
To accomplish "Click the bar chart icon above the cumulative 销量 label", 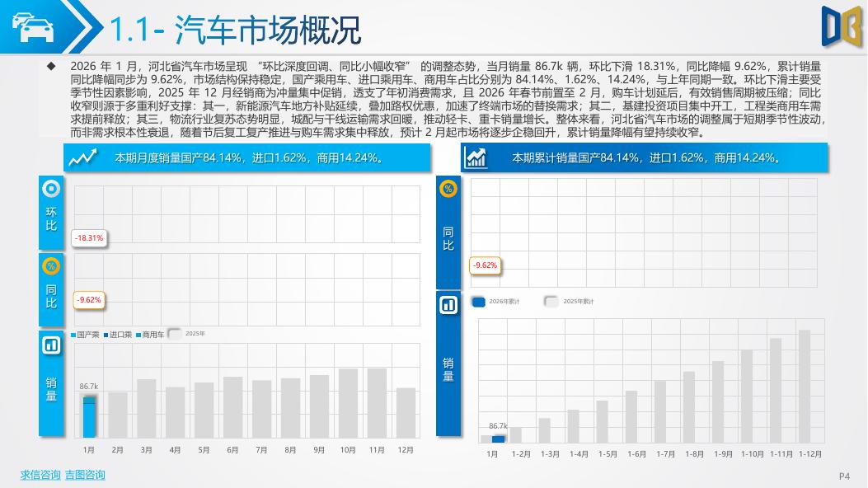I will [448, 305].
